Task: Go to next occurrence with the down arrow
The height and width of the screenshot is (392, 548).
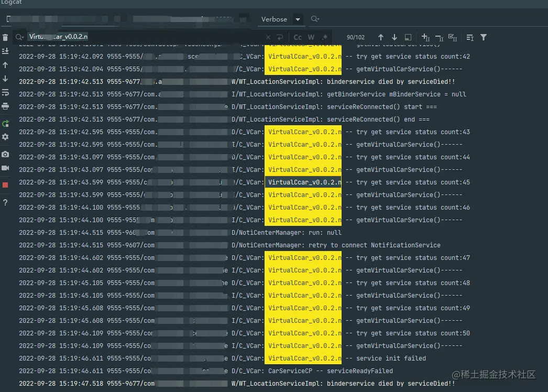Action: coord(394,37)
